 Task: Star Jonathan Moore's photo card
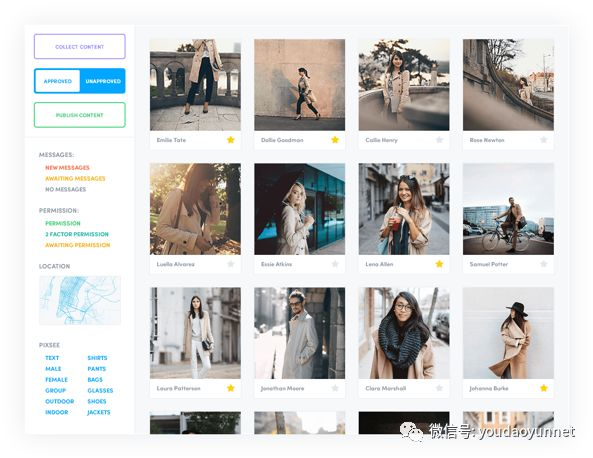[335, 388]
